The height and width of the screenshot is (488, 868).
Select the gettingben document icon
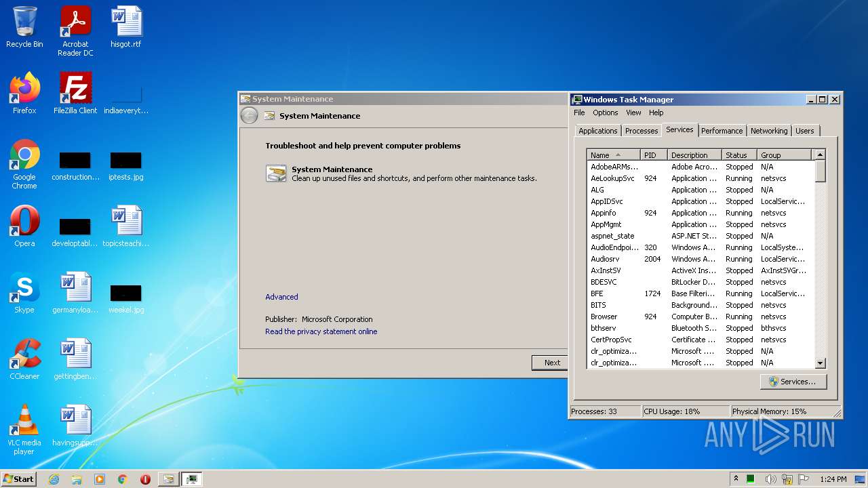pos(75,359)
